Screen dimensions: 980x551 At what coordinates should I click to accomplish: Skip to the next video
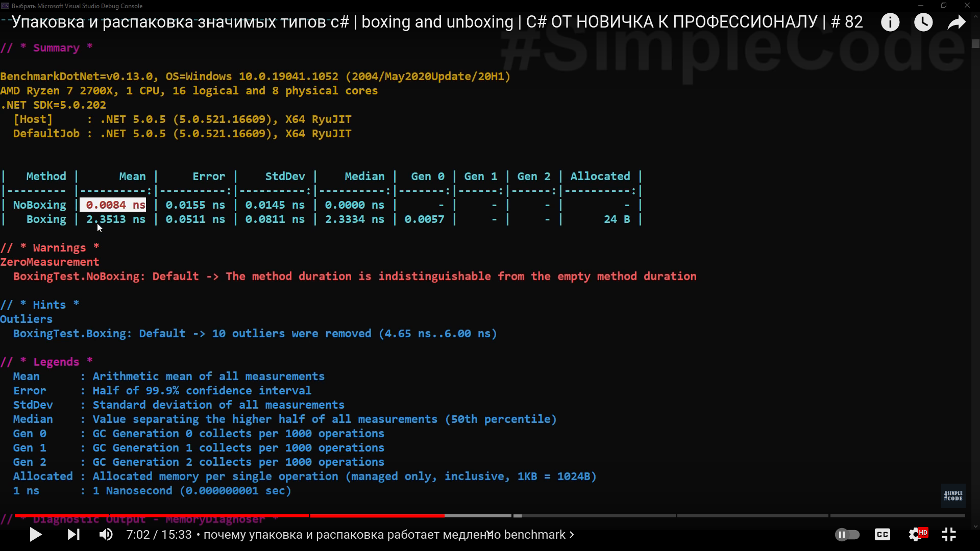click(73, 535)
